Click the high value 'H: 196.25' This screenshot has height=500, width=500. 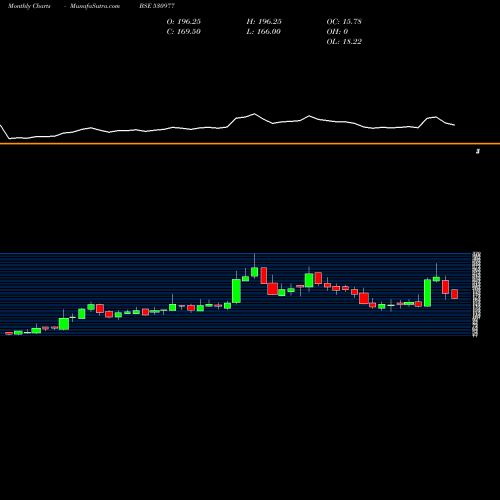point(264,22)
